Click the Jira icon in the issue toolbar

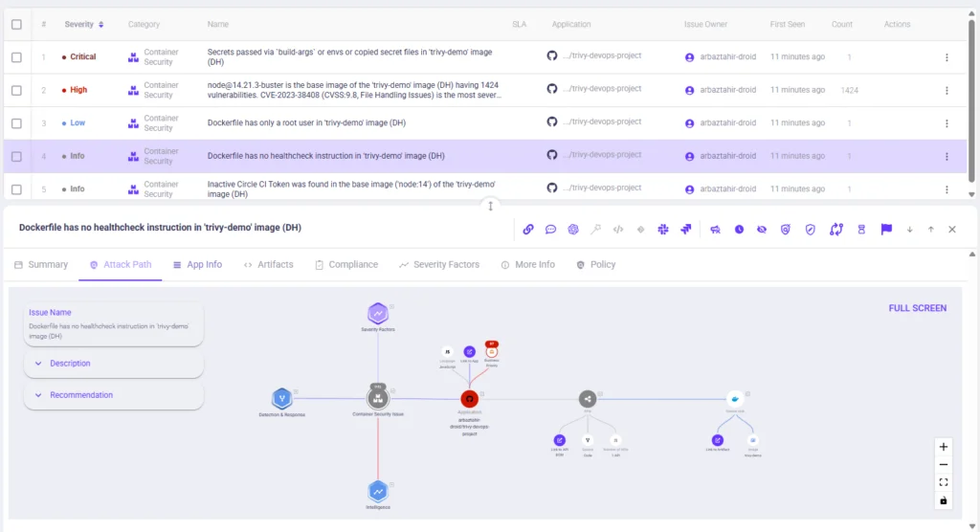point(686,230)
